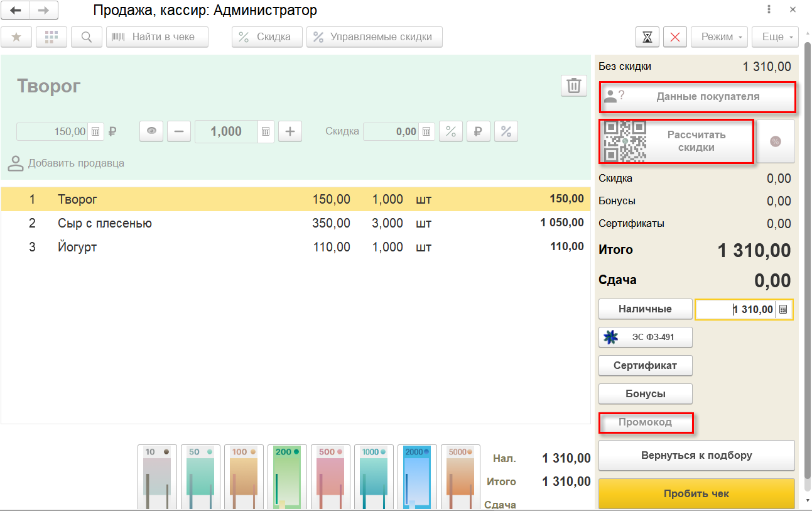
Task: Open the Еще dropdown menu
Action: [776, 37]
